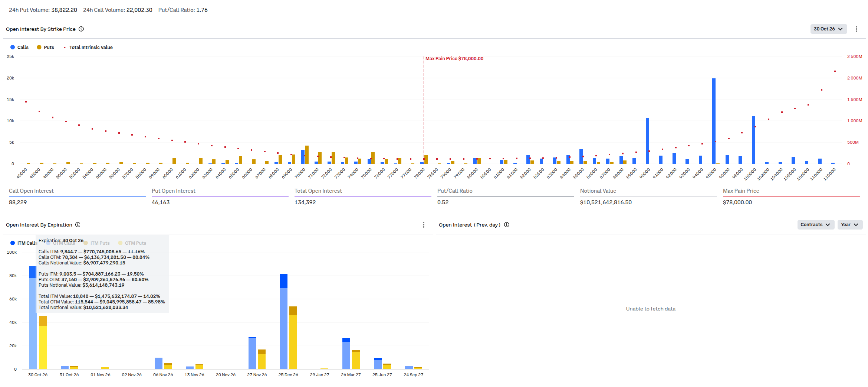Open the Contracts unit dropdown

816,225
